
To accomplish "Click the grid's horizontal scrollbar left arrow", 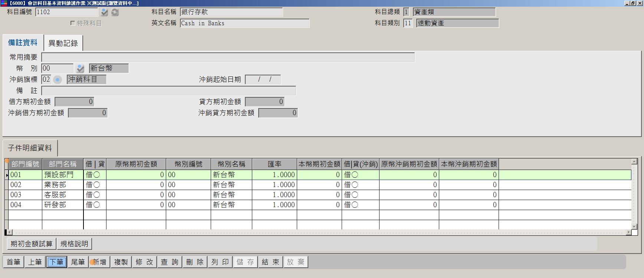I will click(10, 232).
